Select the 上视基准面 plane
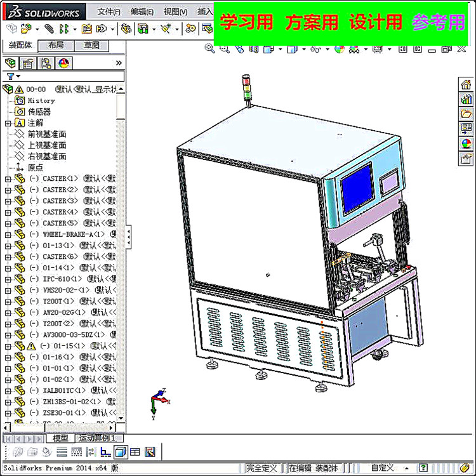The height and width of the screenshot is (476, 476). tap(47, 145)
